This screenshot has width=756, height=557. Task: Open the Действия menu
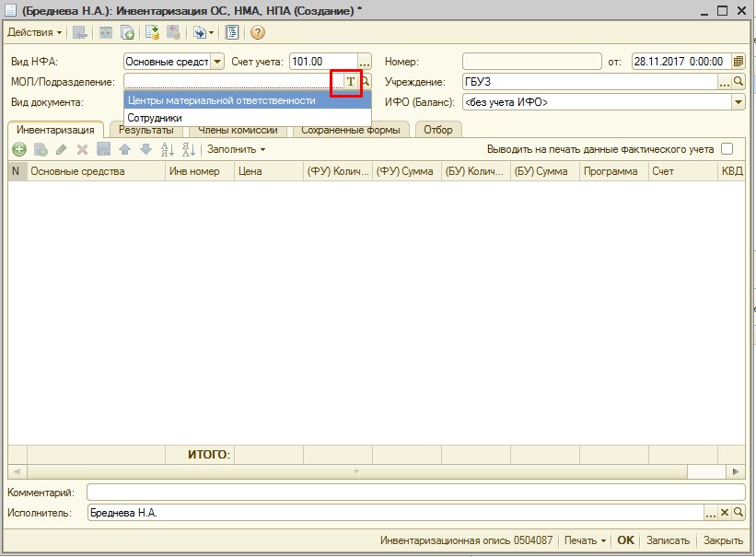click(35, 32)
